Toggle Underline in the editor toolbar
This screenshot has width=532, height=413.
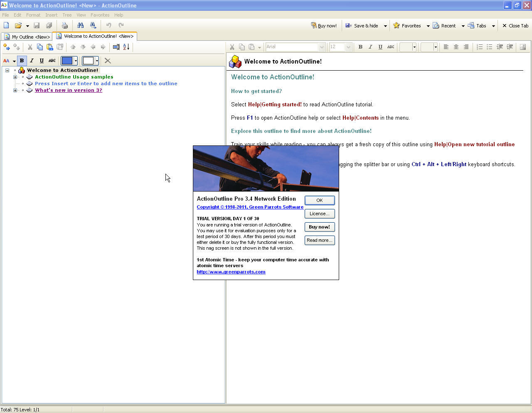click(380, 47)
